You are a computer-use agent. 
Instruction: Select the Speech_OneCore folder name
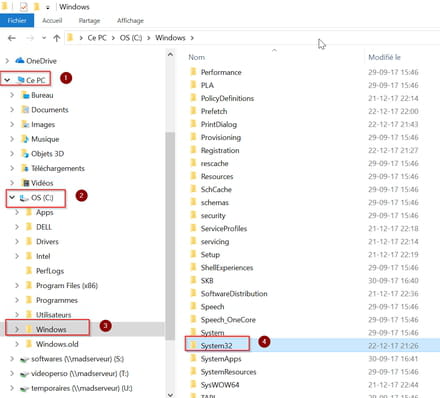pyautogui.click(x=228, y=320)
